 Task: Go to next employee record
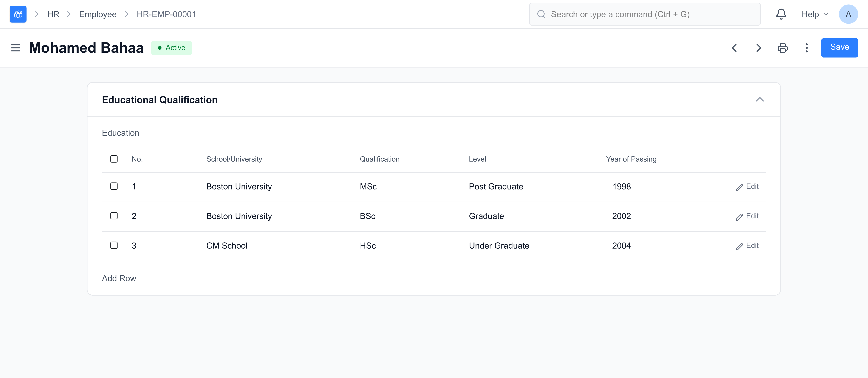(758, 48)
